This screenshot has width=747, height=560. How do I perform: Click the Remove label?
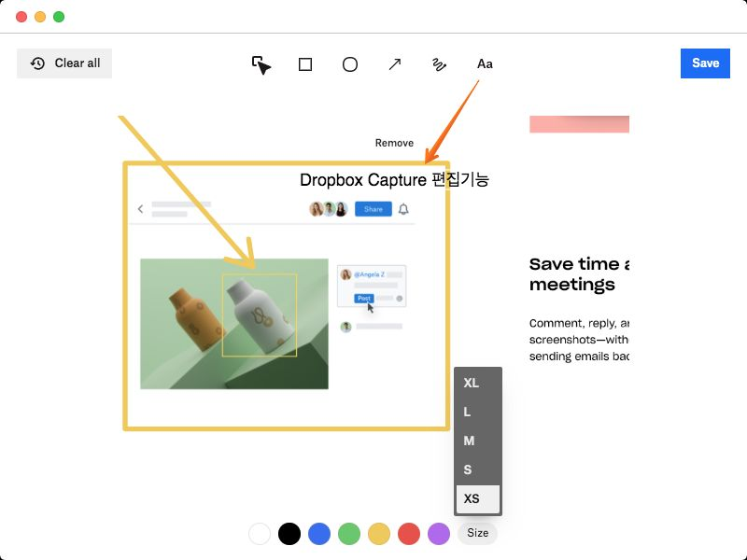pos(394,143)
